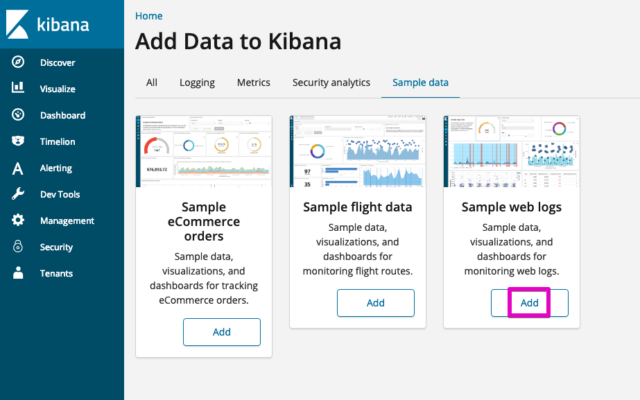This screenshot has height=400, width=640.
Task: Click the Dev Tools wrench icon
Action: click(18, 194)
